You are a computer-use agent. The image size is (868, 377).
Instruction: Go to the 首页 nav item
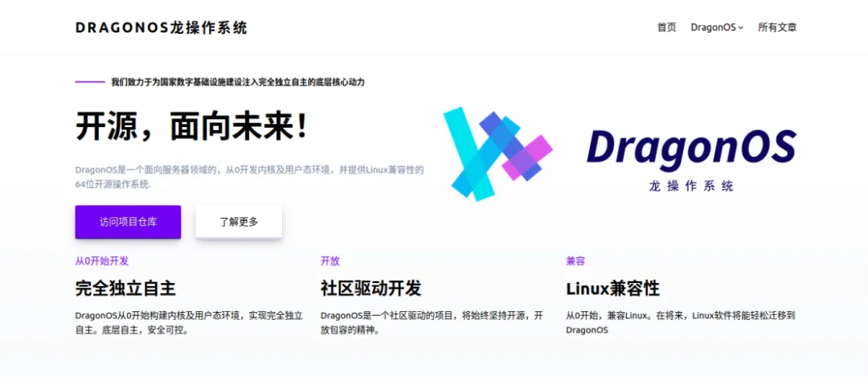tap(666, 27)
